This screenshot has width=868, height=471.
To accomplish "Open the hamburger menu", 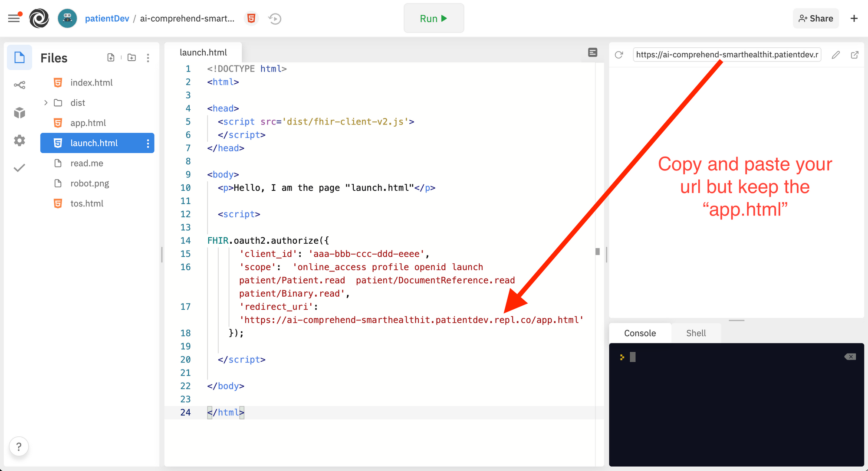I will click(14, 18).
